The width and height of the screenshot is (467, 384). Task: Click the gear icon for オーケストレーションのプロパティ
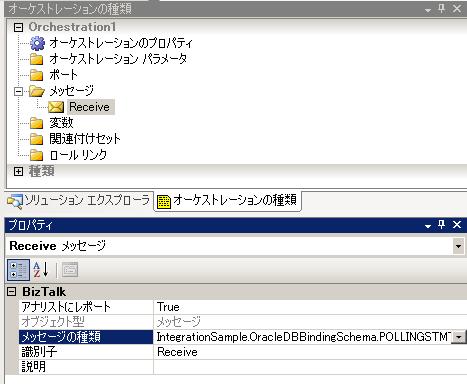pyautogui.click(x=37, y=43)
